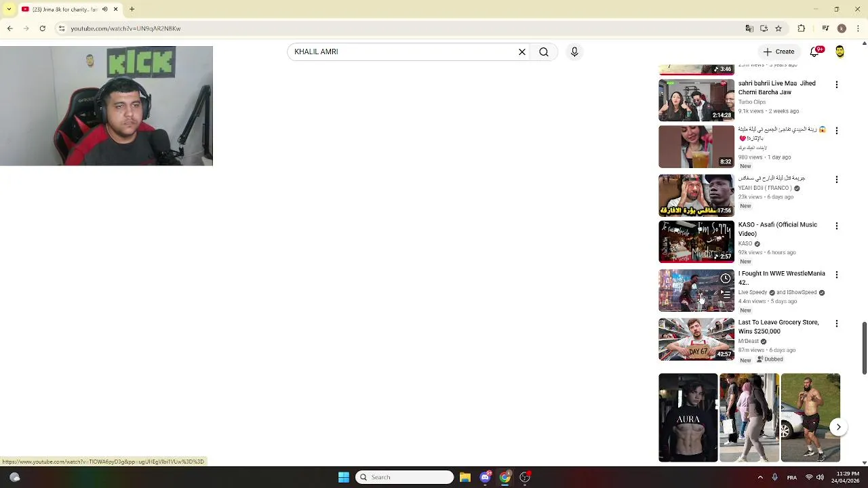Image resolution: width=868 pixels, height=488 pixels.
Task: Open the shirtless man by car short
Action: click(810, 418)
